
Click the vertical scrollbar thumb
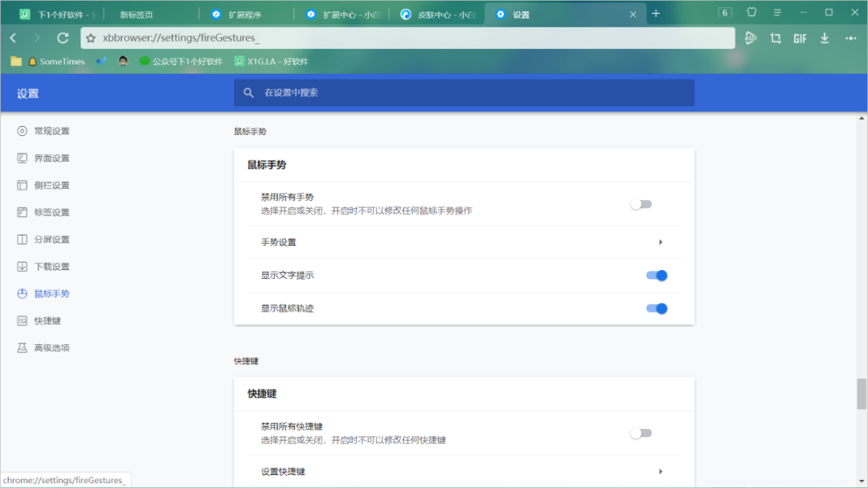[x=862, y=394]
